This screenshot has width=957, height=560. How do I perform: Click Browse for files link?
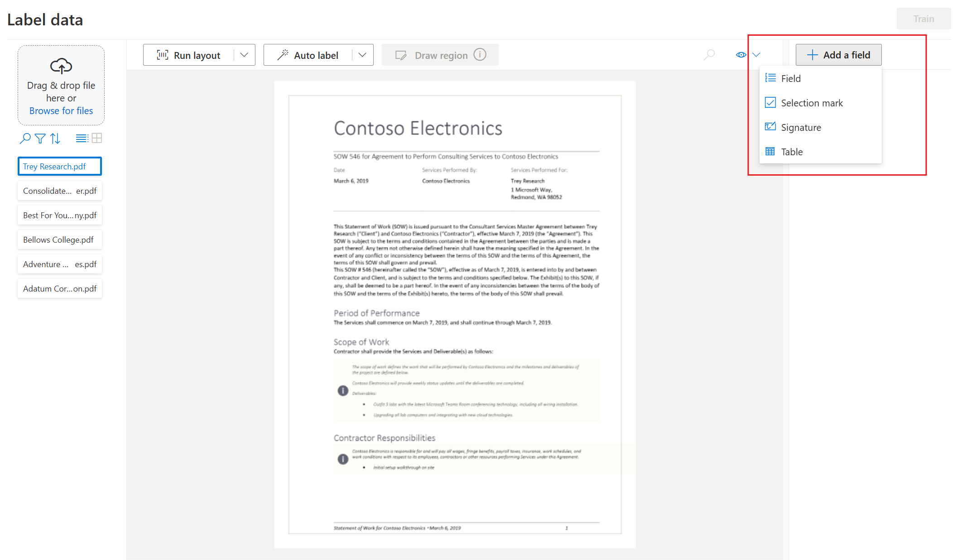click(x=61, y=110)
